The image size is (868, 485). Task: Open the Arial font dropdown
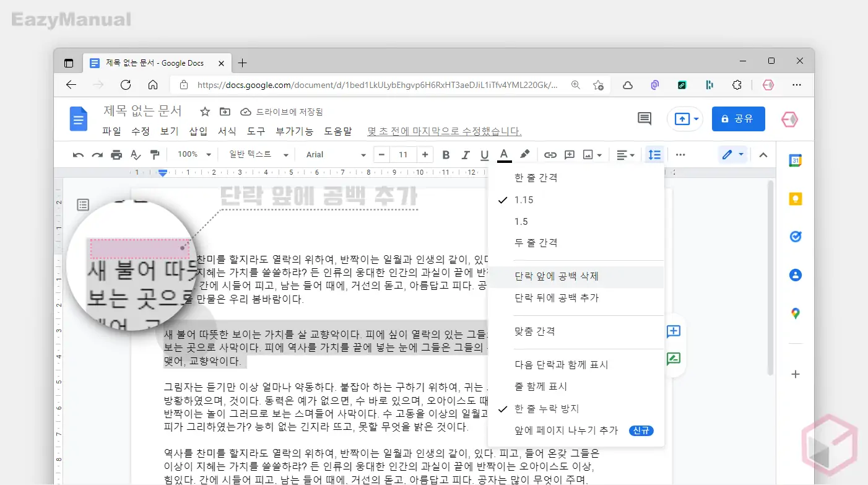pyautogui.click(x=336, y=155)
